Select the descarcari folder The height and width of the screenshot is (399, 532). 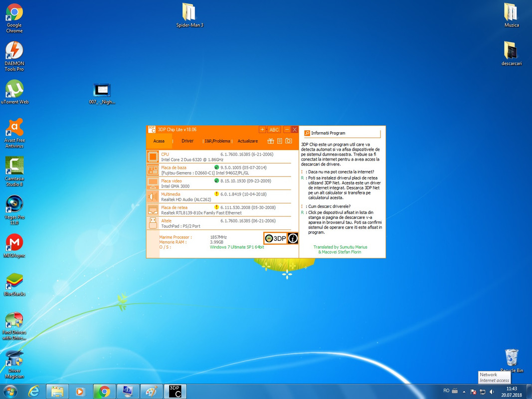(511, 53)
